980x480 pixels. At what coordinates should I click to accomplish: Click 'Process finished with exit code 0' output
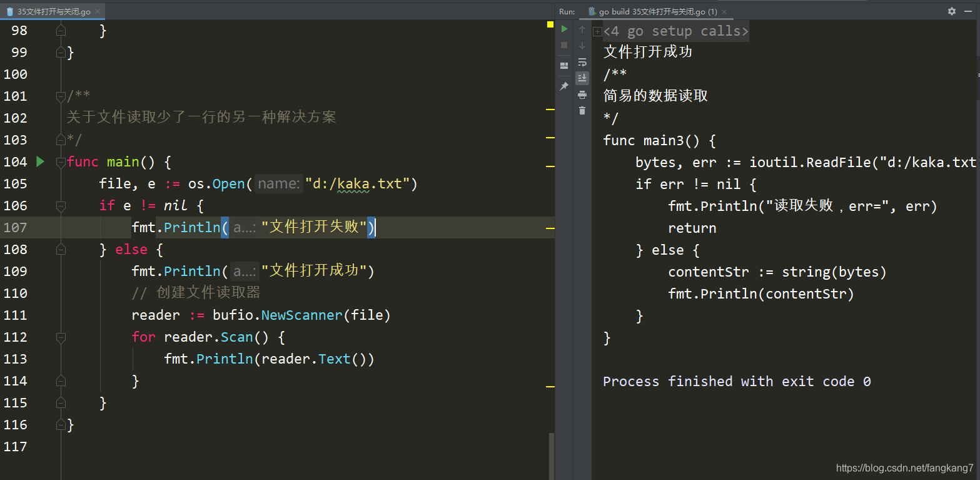click(737, 381)
